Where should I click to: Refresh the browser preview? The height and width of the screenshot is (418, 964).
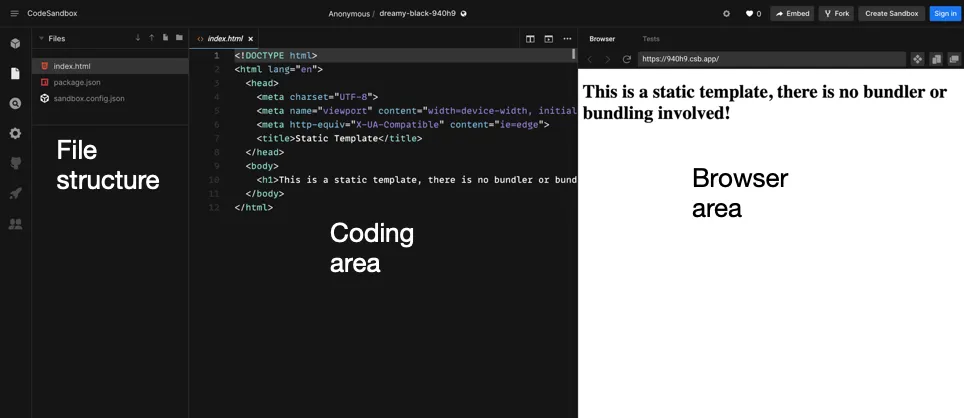point(626,59)
